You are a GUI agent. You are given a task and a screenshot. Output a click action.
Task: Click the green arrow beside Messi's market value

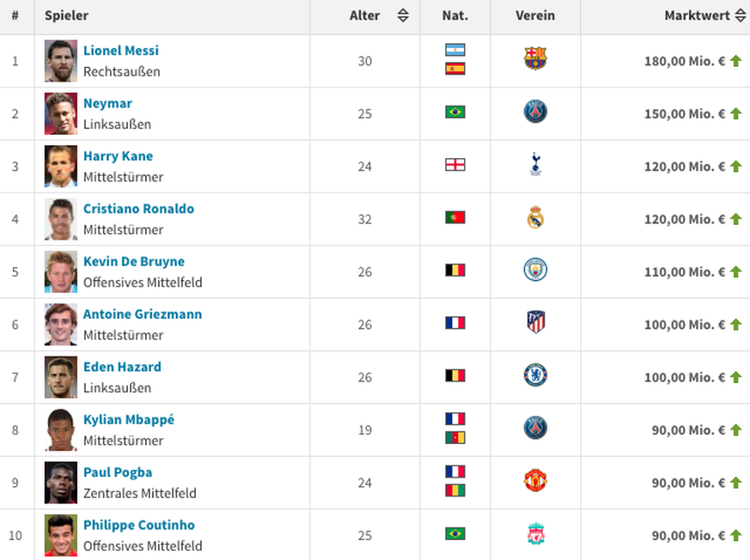pos(736,61)
